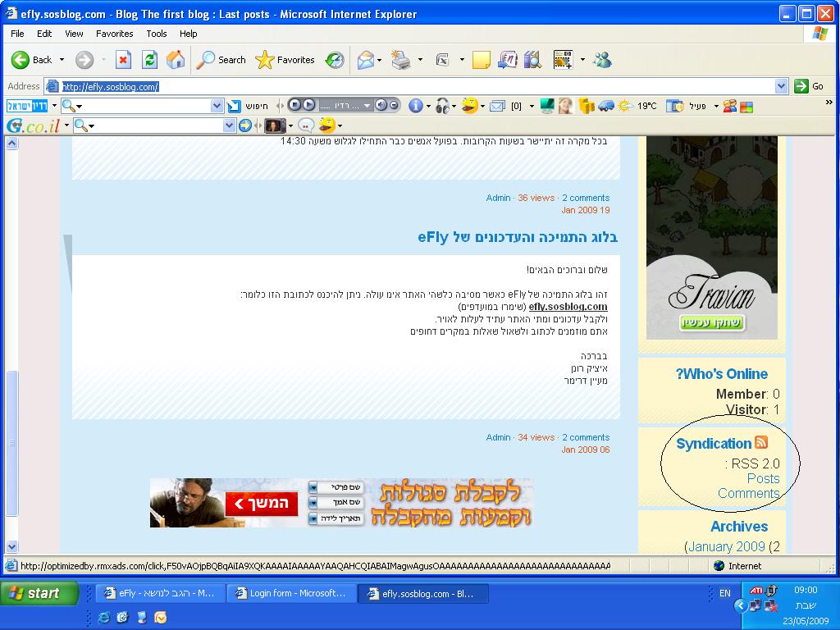Click the Mail envelope toolbar icon
The height and width of the screenshot is (630, 840).
pos(365,59)
